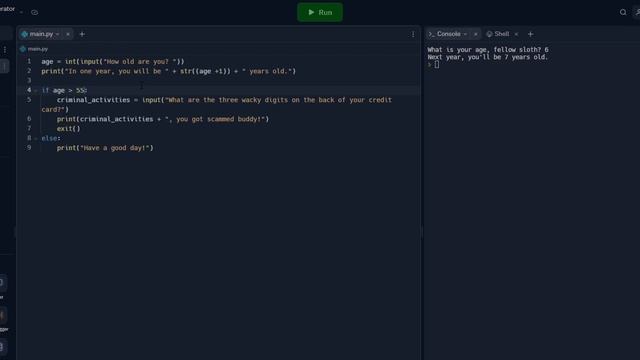Open the main.py tab dropdown arrow
The image size is (640, 360).
(x=58, y=34)
